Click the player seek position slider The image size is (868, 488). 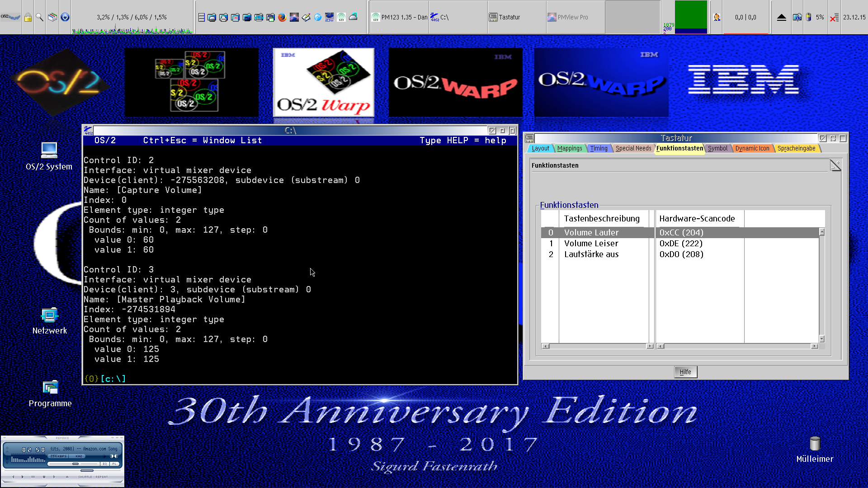pyautogui.click(x=62, y=470)
